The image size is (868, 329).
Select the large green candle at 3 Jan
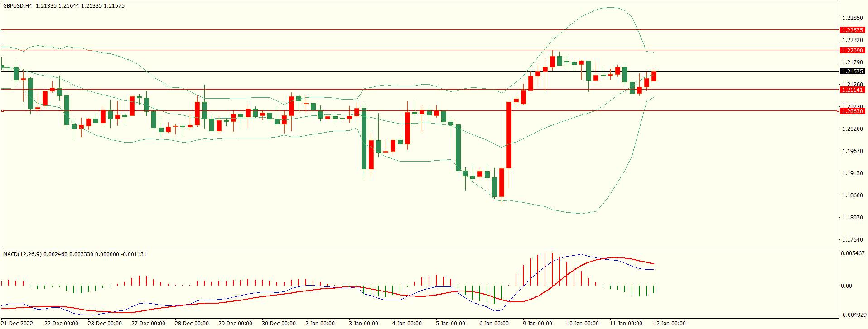point(364,138)
